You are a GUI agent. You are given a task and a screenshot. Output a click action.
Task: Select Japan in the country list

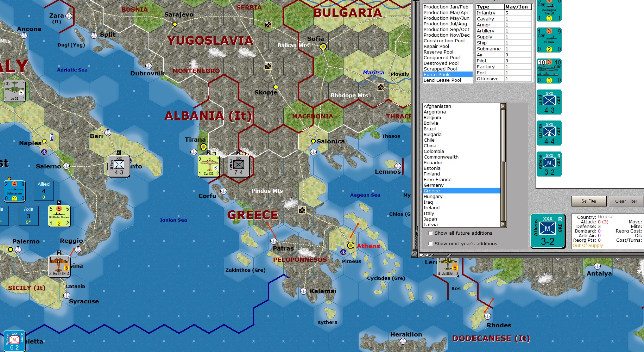[461, 219]
